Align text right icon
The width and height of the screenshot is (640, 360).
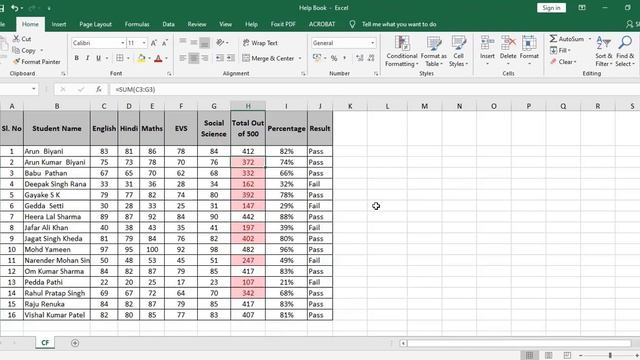coord(205,58)
